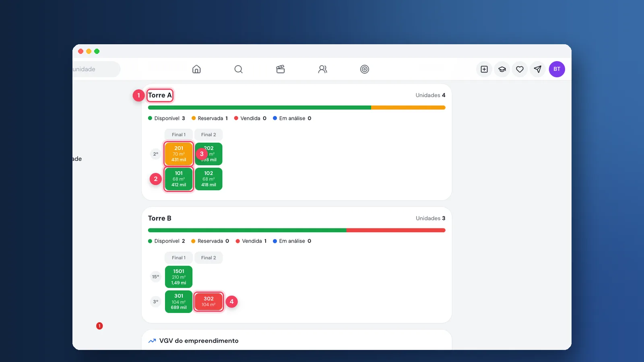644x362 pixels.
Task: Open the people contacts icon
Action: pos(322,69)
